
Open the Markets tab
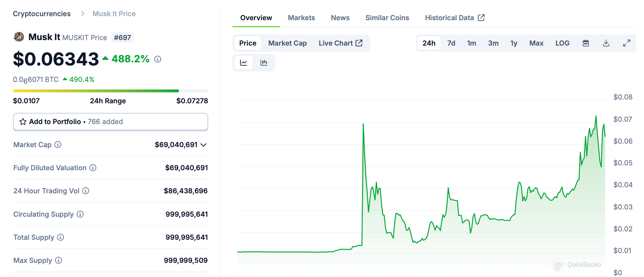click(x=301, y=18)
